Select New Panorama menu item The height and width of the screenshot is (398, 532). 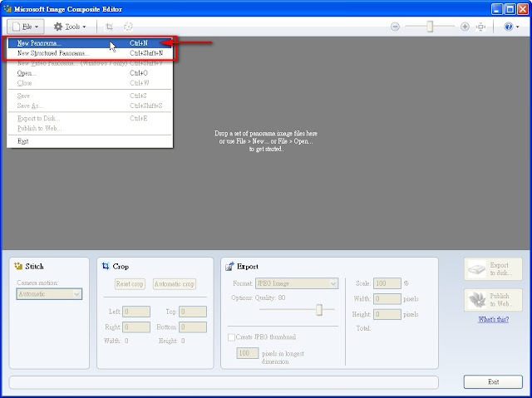[x=90, y=43]
